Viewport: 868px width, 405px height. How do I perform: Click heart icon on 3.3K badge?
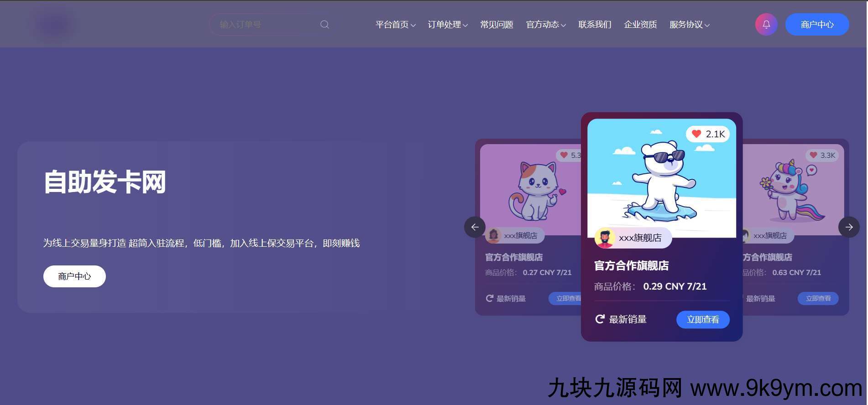(x=813, y=155)
